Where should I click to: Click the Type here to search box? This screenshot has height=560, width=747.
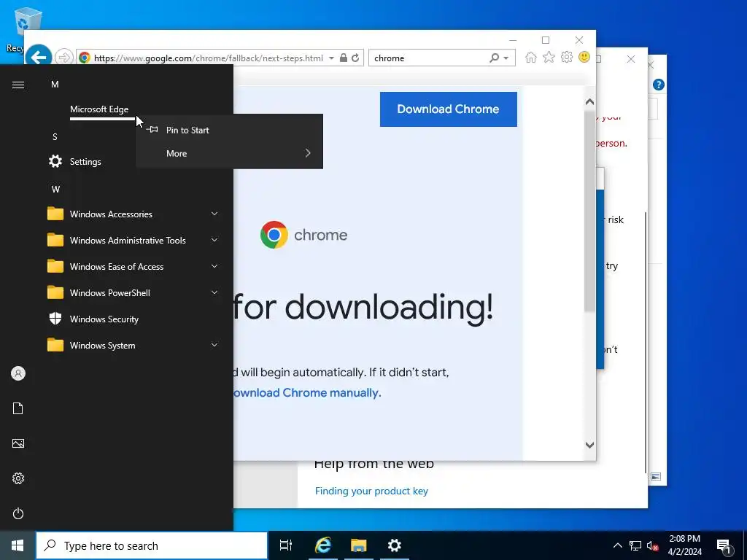pos(152,545)
